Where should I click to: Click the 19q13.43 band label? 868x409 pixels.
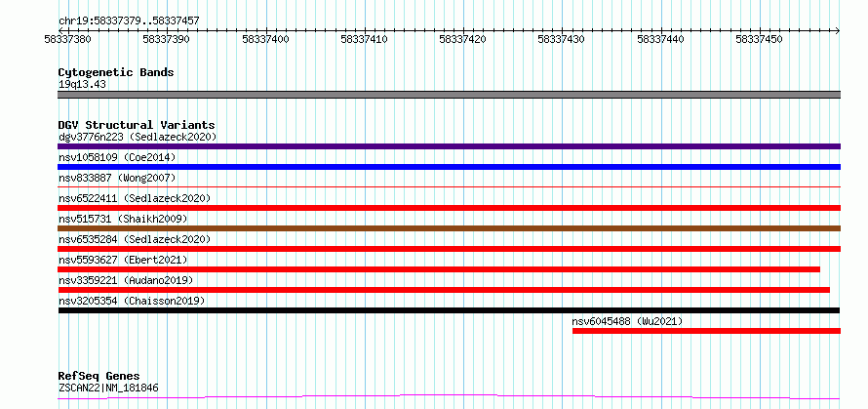coord(82,85)
